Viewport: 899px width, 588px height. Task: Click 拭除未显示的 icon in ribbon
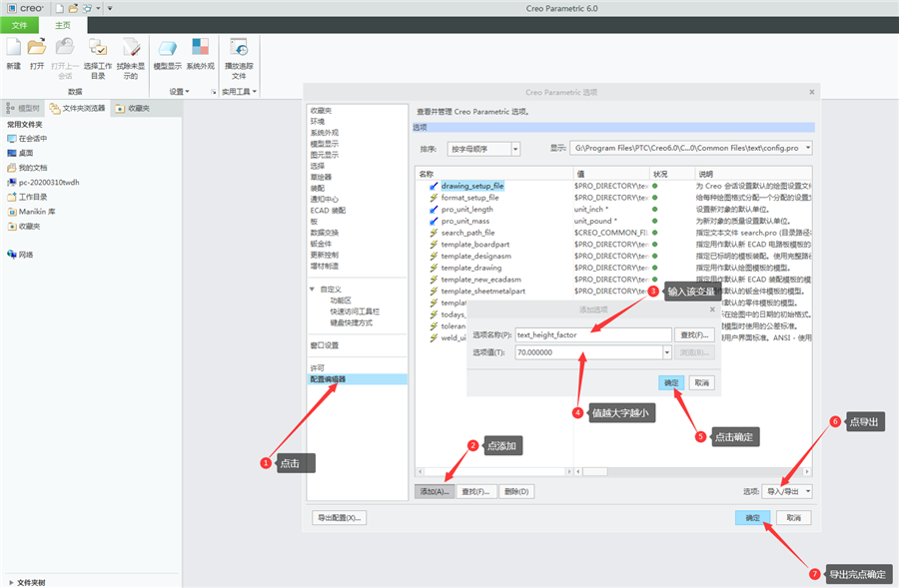point(131,47)
